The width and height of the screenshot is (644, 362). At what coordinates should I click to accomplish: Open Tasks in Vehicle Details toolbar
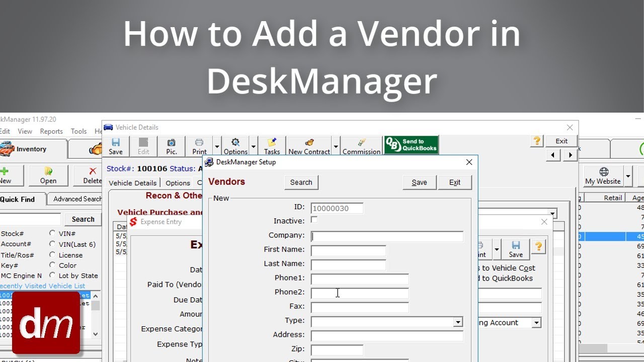(272, 146)
